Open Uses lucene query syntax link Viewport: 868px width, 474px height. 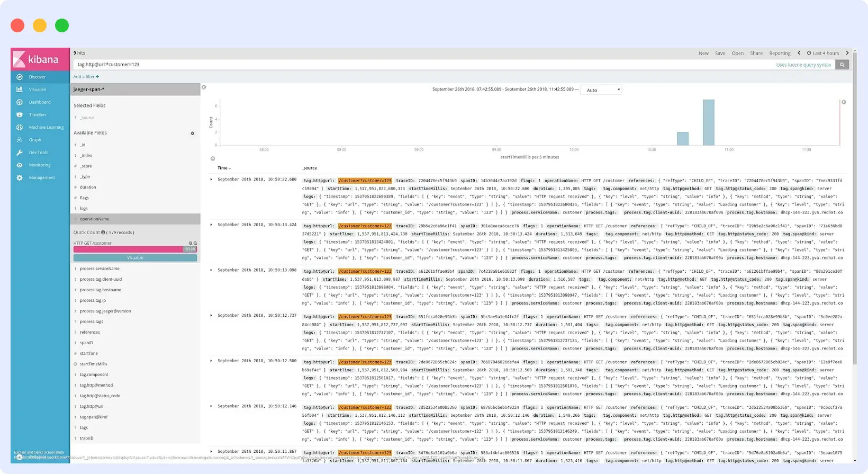click(x=803, y=65)
